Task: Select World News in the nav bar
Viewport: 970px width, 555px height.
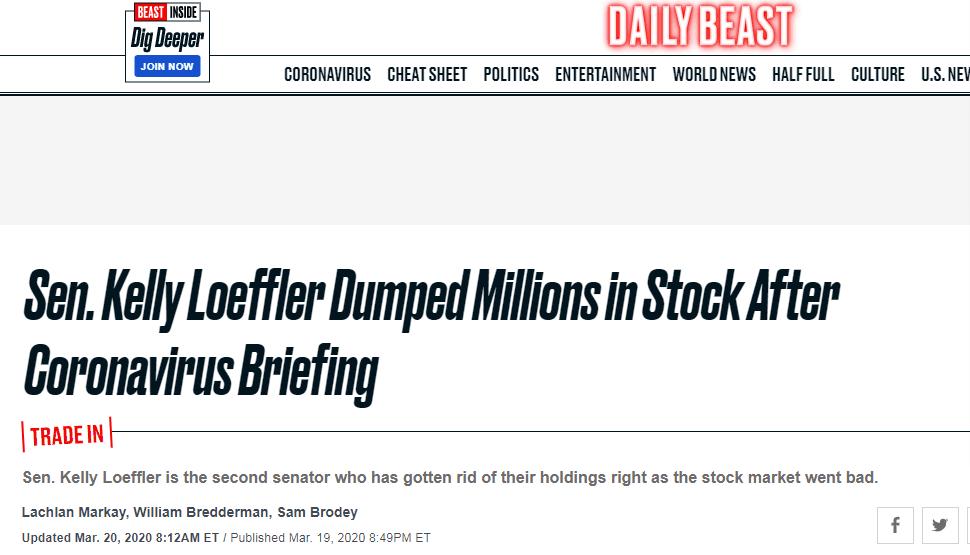Action: (x=714, y=75)
